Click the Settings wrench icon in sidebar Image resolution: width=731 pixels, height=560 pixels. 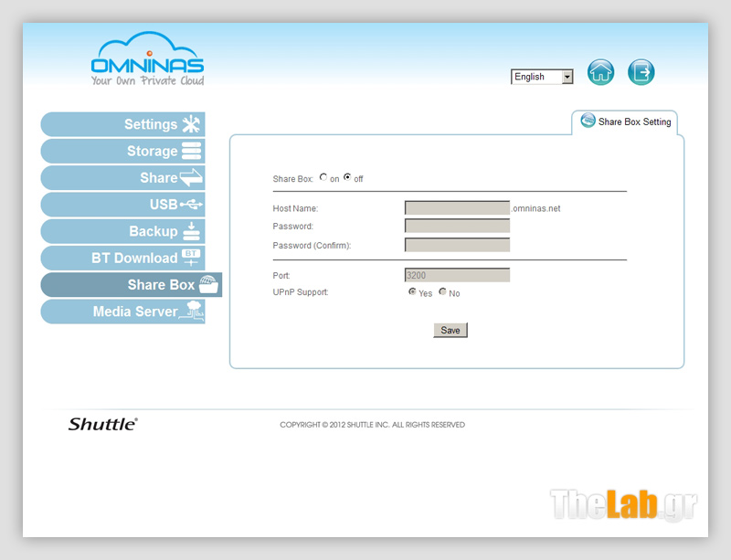(x=190, y=125)
